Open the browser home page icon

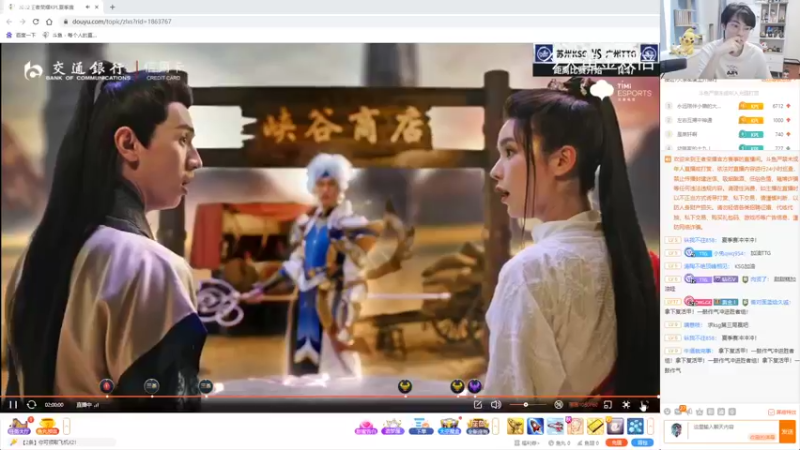[49, 21]
